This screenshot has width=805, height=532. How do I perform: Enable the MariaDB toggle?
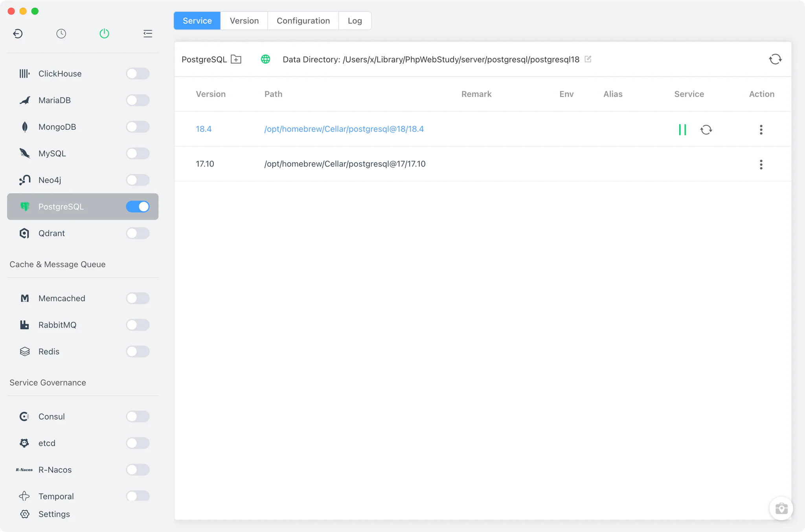[138, 100]
